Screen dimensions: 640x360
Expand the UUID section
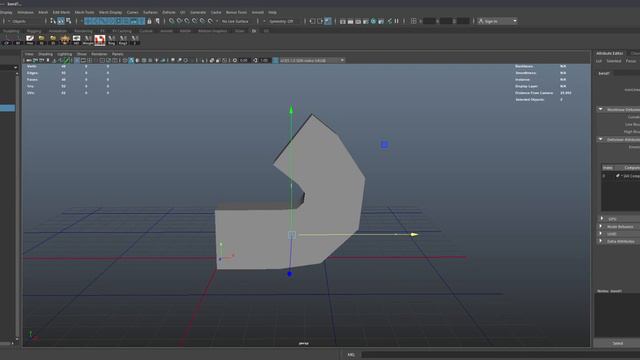coord(601,233)
